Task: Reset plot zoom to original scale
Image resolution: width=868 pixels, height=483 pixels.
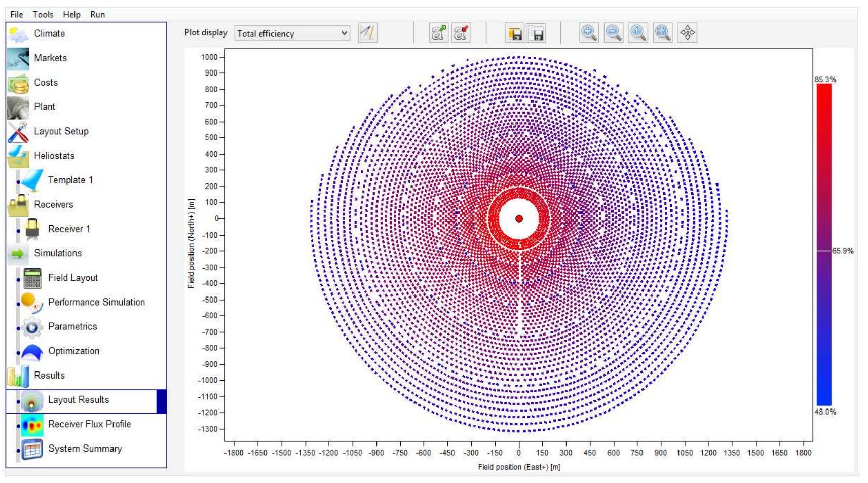Action: pyautogui.click(x=637, y=33)
